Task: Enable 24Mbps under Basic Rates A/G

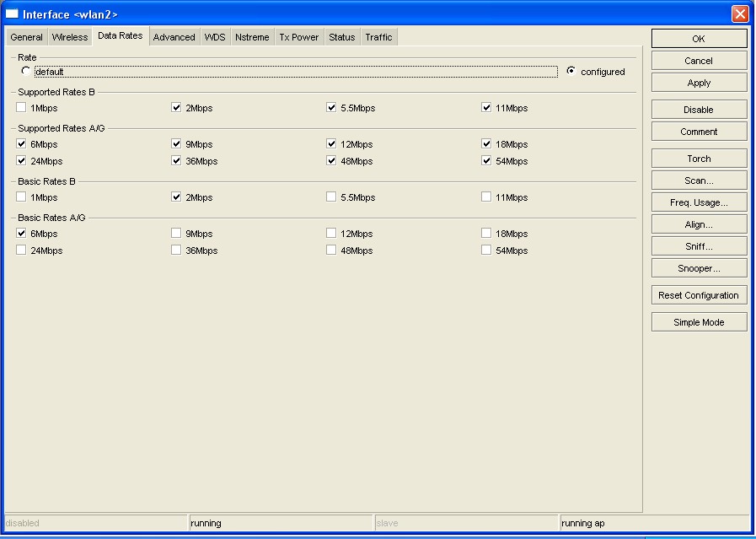Action: pyautogui.click(x=21, y=250)
